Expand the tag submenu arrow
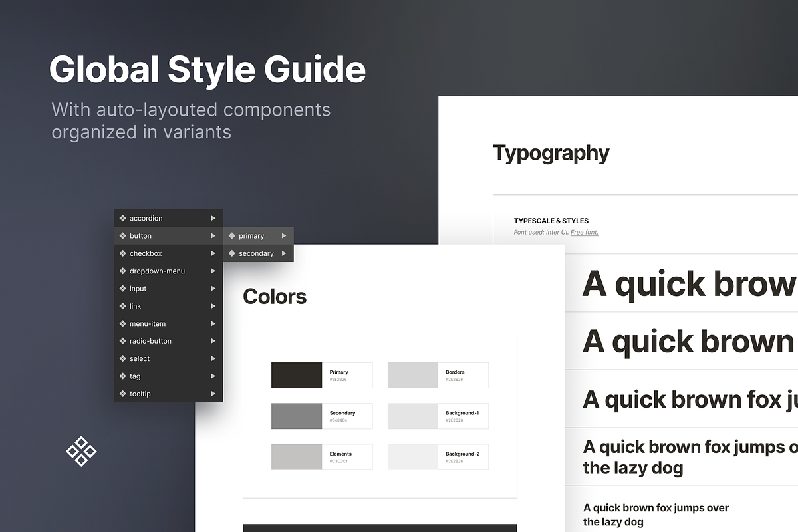The width and height of the screenshot is (798, 532). (213, 376)
